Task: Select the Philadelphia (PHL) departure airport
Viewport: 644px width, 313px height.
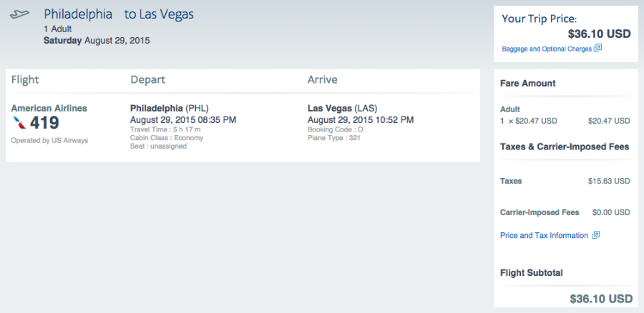Action: tap(169, 108)
